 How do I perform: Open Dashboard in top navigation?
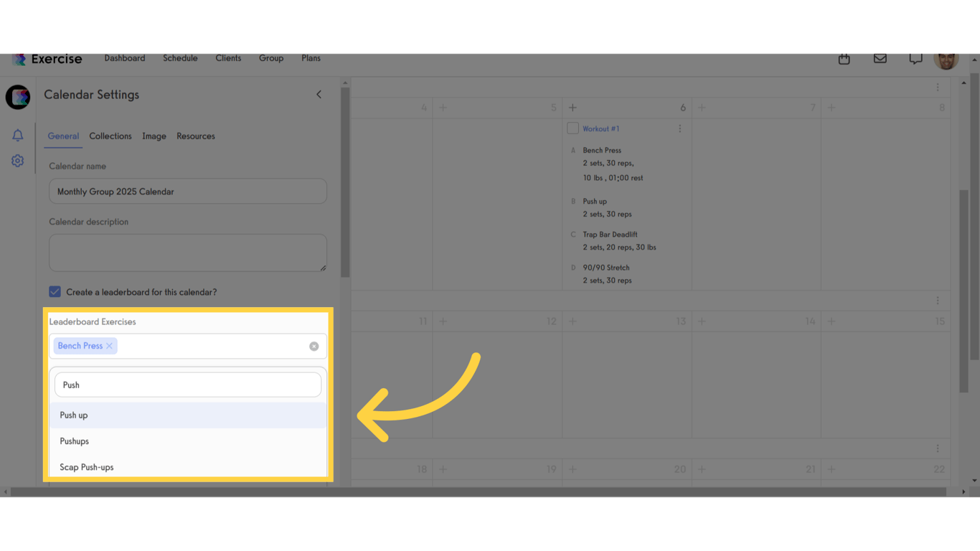click(x=125, y=58)
